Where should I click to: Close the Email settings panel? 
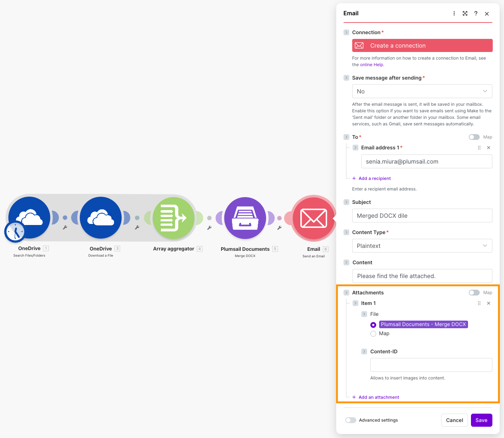point(487,14)
